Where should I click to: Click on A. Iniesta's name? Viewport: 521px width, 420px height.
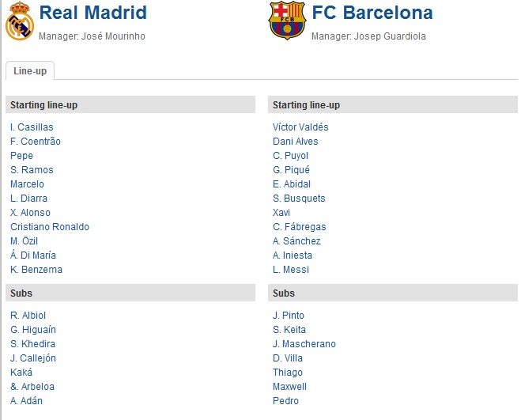(x=293, y=255)
